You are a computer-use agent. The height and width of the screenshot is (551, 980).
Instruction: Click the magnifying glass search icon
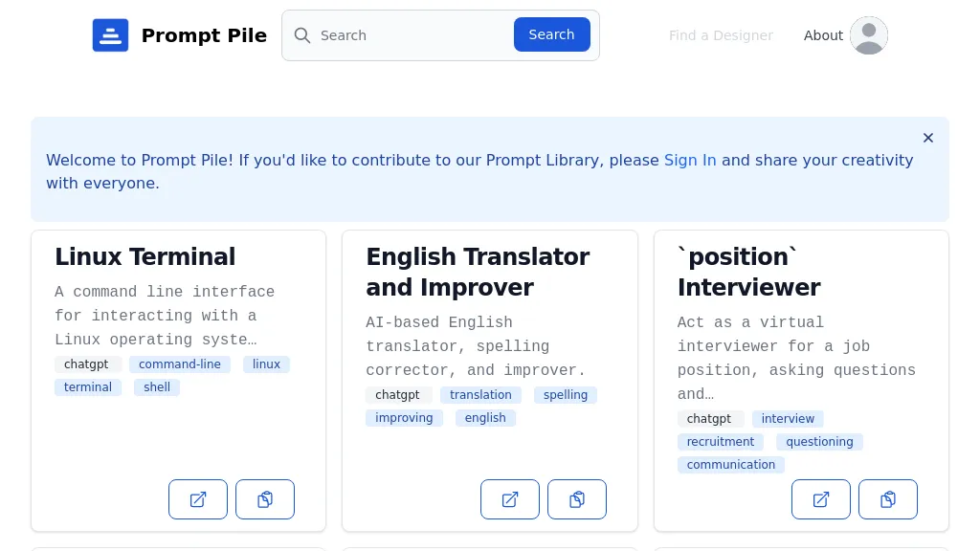302,35
